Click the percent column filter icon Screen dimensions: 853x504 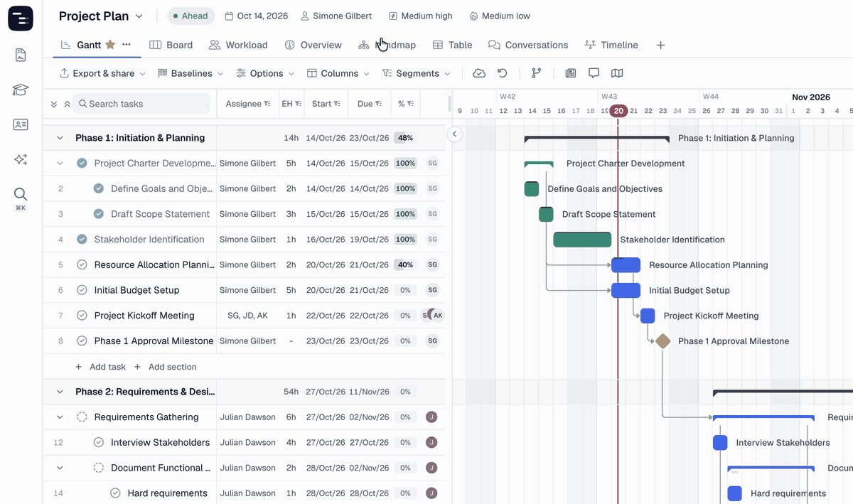click(x=410, y=104)
